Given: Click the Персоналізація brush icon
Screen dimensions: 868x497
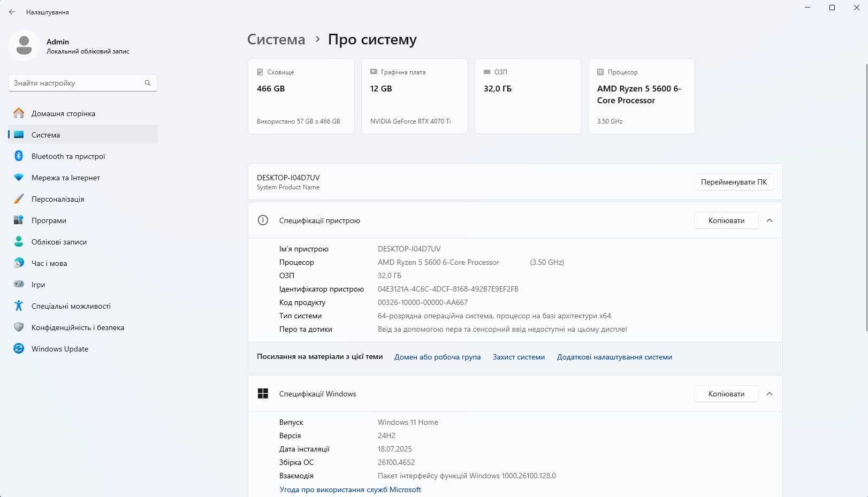Looking at the screenshot, I should point(19,199).
